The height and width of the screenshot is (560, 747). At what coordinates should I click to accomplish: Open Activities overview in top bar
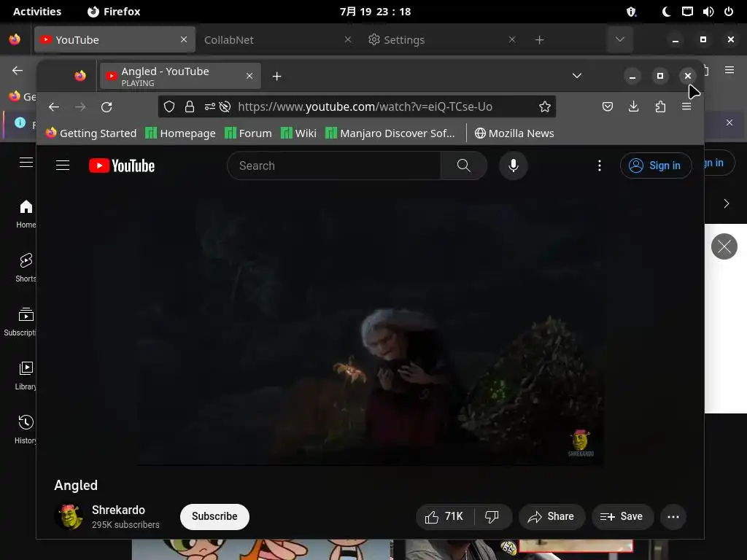[37, 12]
